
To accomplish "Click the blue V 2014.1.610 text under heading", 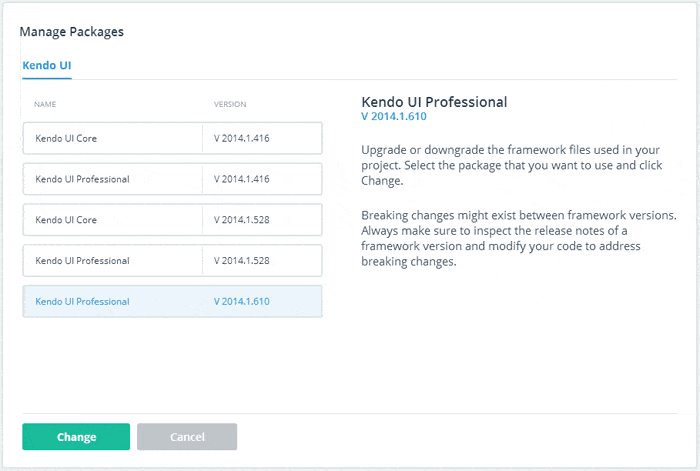I will [x=394, y=117].
